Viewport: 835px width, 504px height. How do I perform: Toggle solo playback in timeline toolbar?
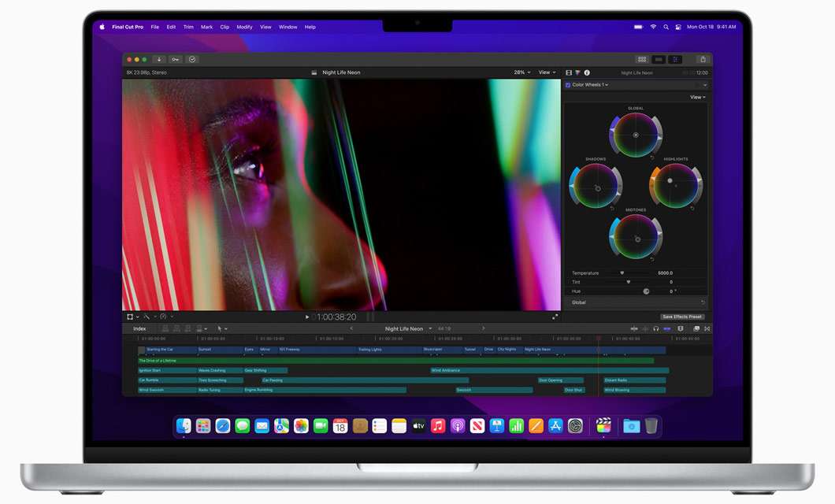pyautogui.click(x=656, y=328)
